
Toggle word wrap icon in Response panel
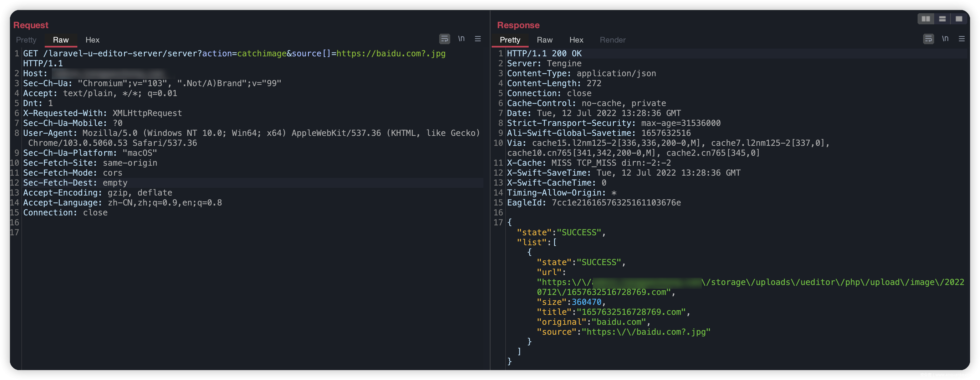(x=928, y=39)
